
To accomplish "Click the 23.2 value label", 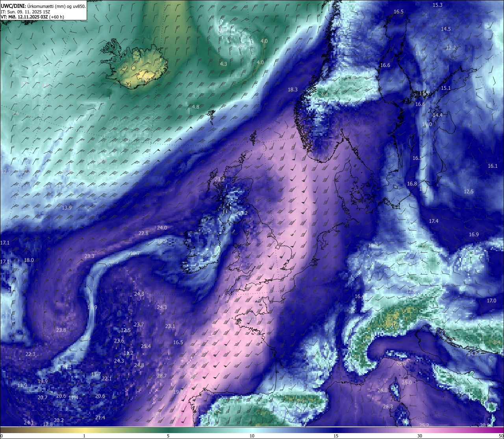I will 220,180.
